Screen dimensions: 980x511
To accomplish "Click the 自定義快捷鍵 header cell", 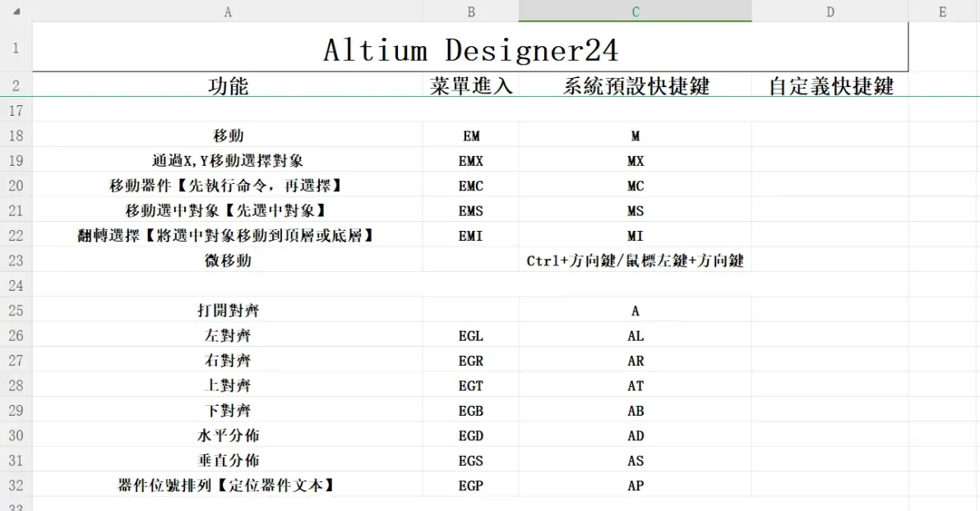I will [830, 85].
